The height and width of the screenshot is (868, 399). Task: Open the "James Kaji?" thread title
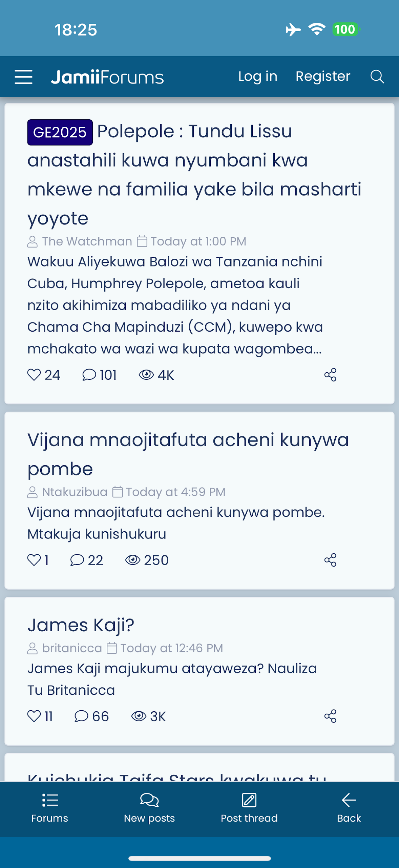pos(81,625)
